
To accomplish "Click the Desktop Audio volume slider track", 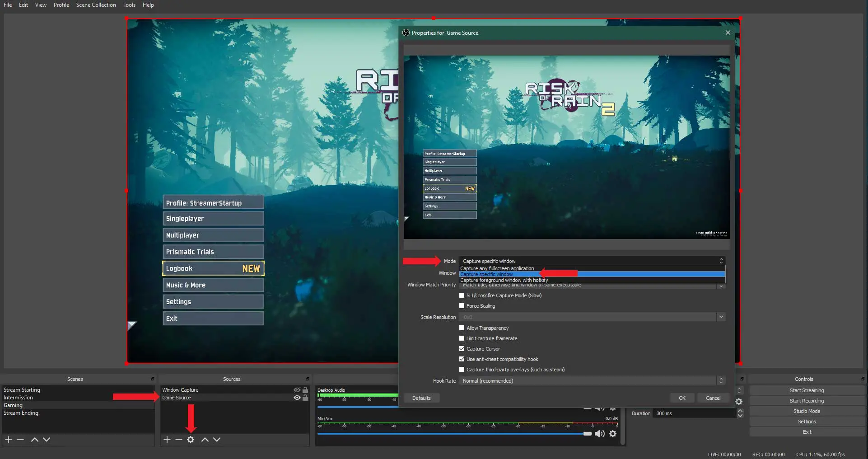I will pyautogui.click(x=358, y=407).
